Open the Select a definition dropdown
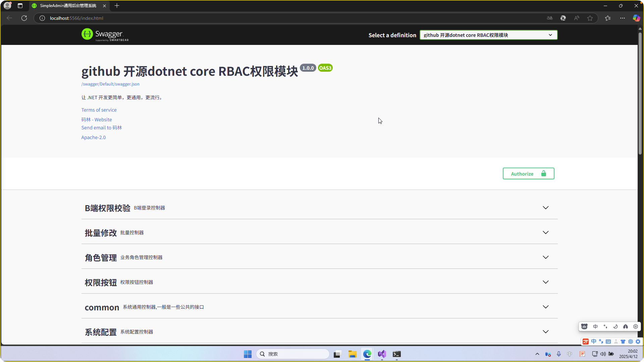Screen dimensions: 644x362 tap(488, 35)
